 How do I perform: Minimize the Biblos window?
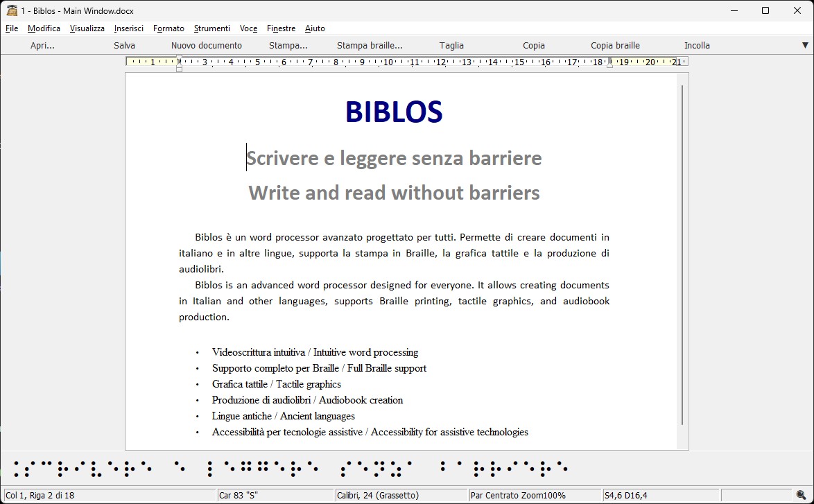point(734,10)
